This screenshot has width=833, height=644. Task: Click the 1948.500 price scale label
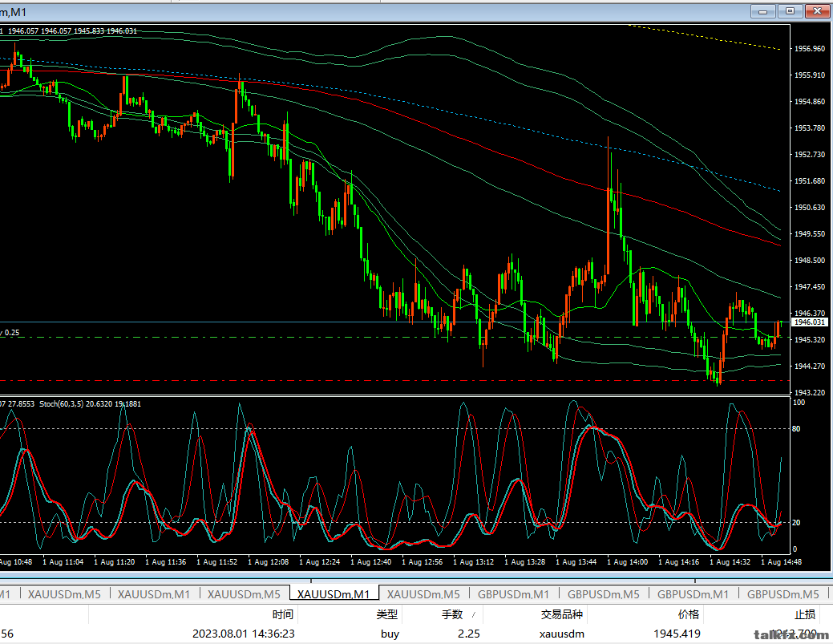810,260
